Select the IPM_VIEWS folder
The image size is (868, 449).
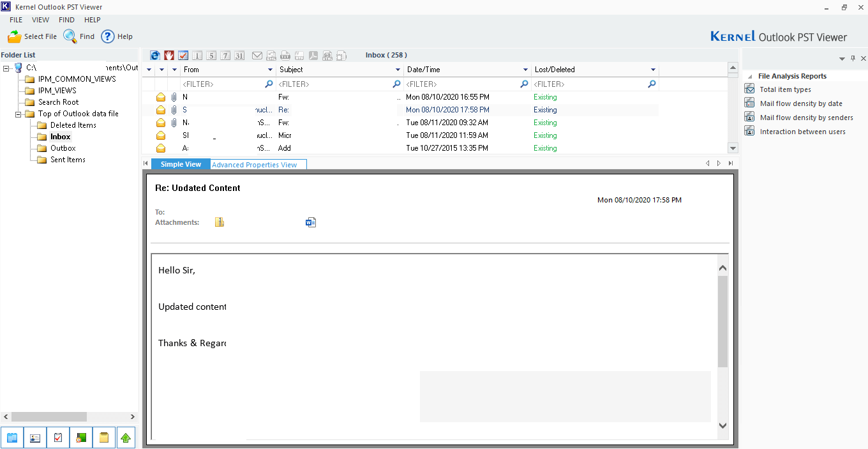(57, 91)
